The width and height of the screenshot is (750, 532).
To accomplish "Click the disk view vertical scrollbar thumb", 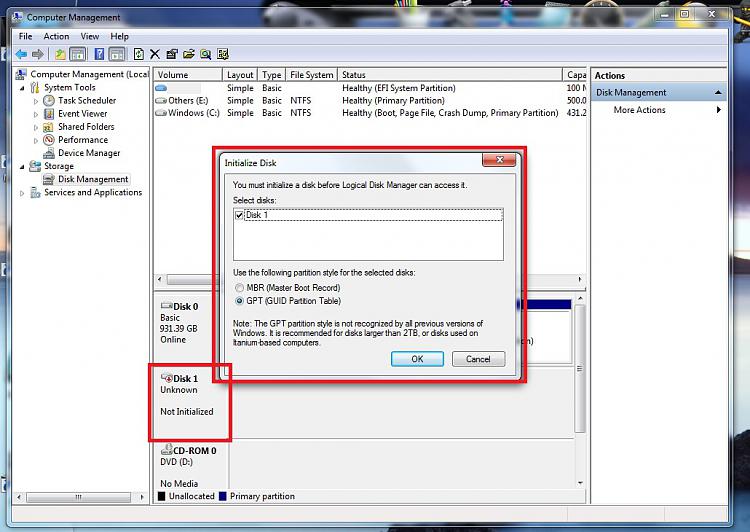I will click(x=580, y=368).
